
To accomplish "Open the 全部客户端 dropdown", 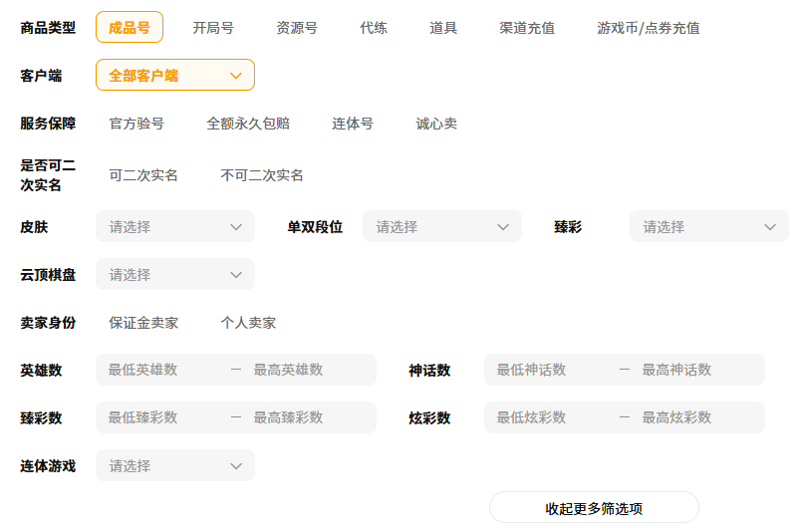I will [175, 76].
